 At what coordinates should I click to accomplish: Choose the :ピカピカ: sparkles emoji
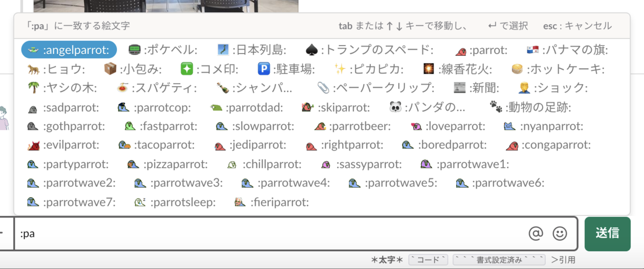click(x=369, y=69)
